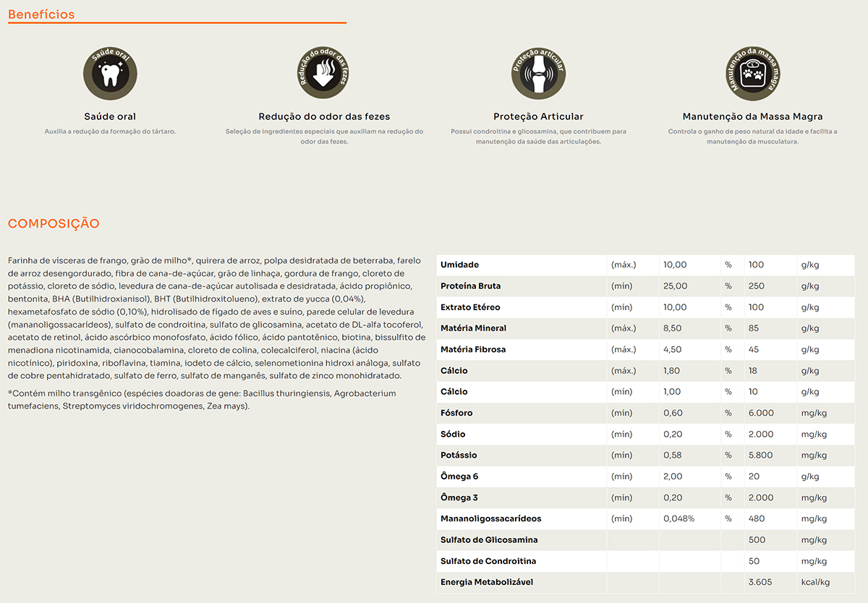The width and height of the screenshot is (868, 603).
Task: Click the Proteção articular joint icon
Action: [538, 73]
